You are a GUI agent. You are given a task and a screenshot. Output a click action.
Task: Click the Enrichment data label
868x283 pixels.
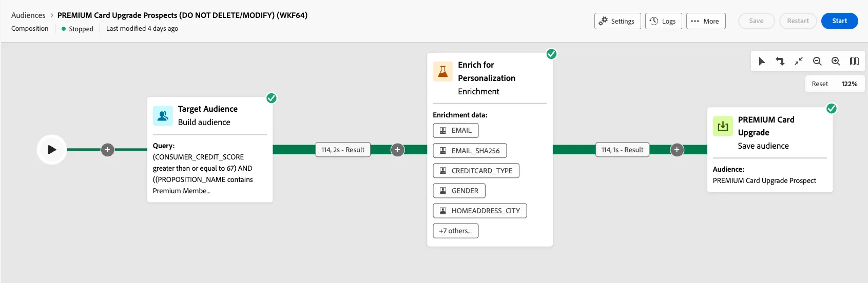pyautogui.click(x=460, y=115)
